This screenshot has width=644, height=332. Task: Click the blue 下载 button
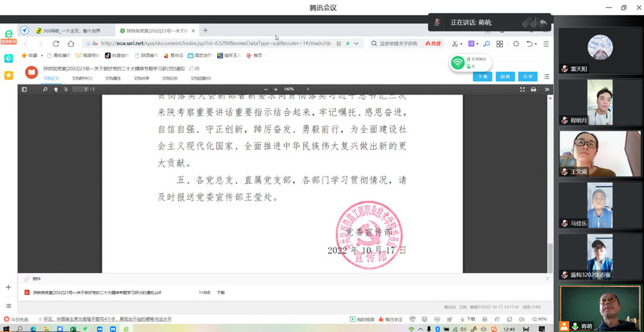(481, 77)
